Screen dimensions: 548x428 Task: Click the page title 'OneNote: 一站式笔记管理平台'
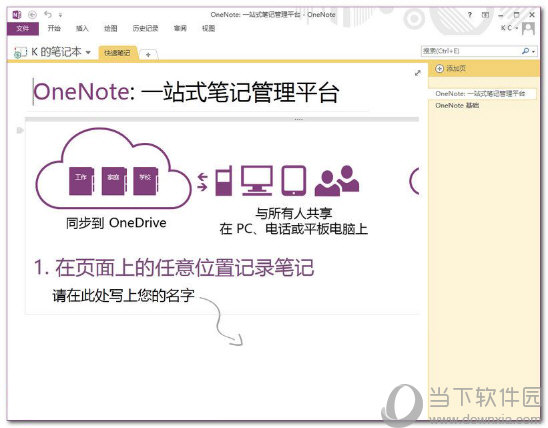point(186,92)
